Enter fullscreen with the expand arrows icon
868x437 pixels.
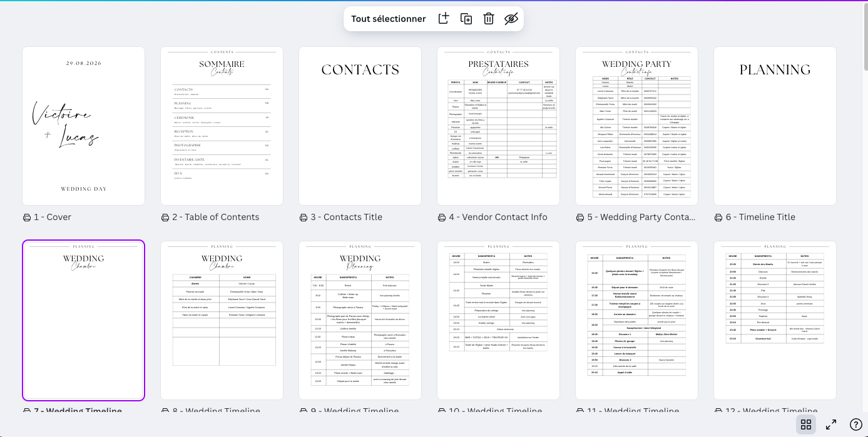pyautogui.click(x=831, y=424)
